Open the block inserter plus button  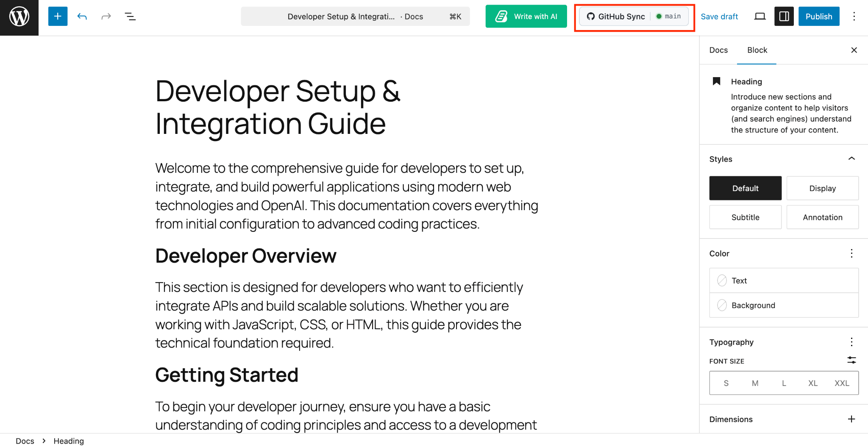(58, 17)
